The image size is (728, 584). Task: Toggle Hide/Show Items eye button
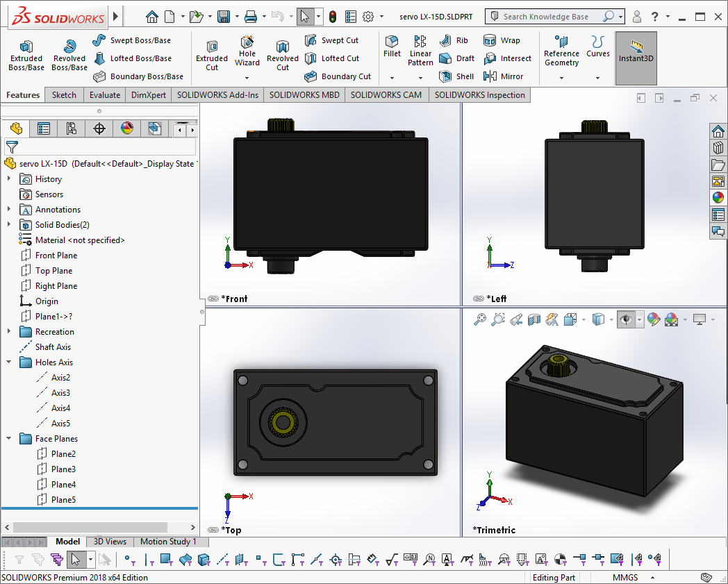tap(626, 319)
